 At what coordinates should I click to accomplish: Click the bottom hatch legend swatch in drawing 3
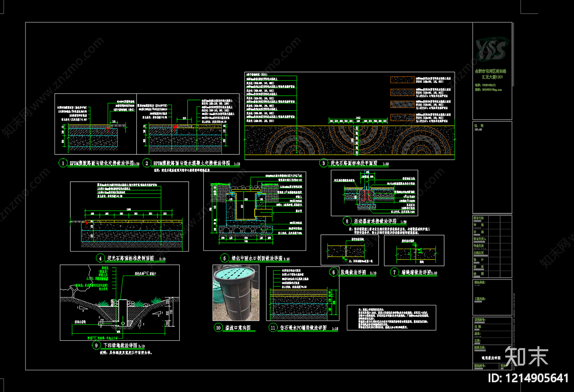pyautogui.click(x=402, y=117)
